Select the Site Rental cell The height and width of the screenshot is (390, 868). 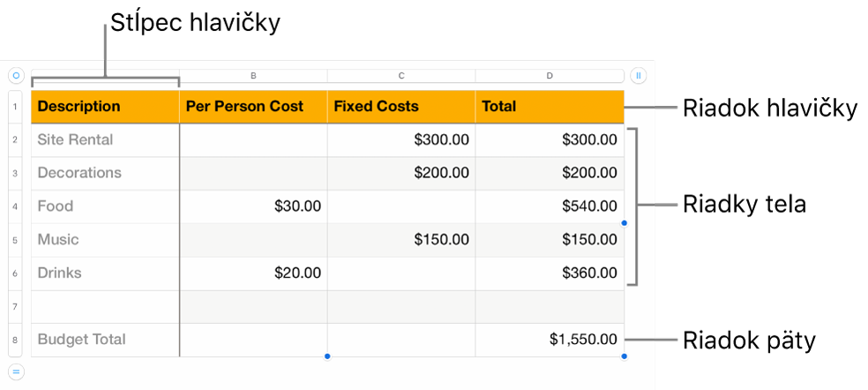click(x=105, y=139)
